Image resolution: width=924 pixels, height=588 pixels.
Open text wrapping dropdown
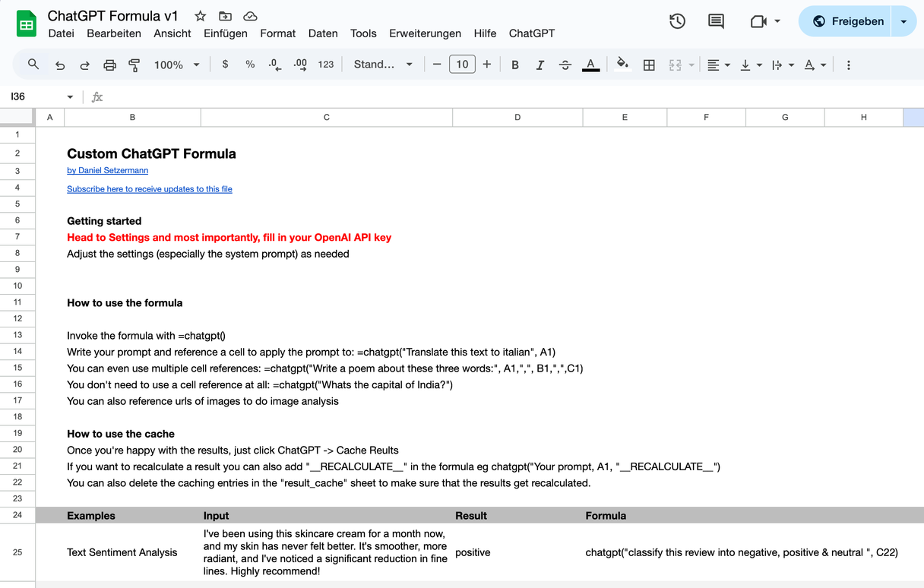click(783, 65)
